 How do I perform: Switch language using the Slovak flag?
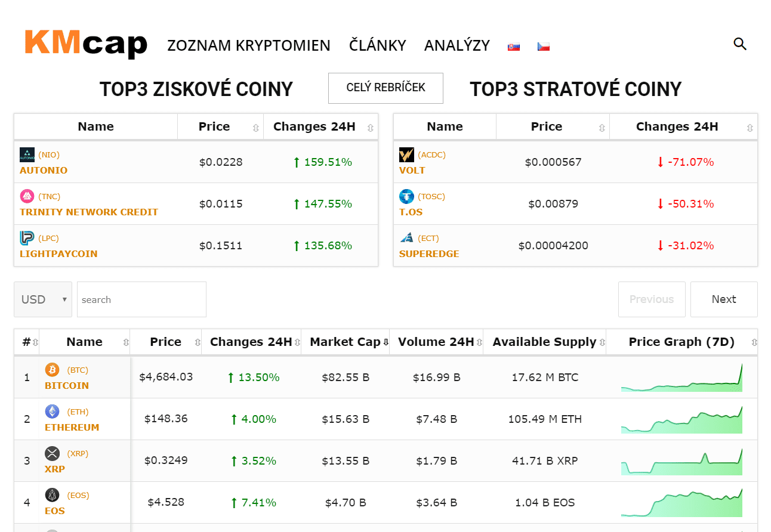[513, 46]
